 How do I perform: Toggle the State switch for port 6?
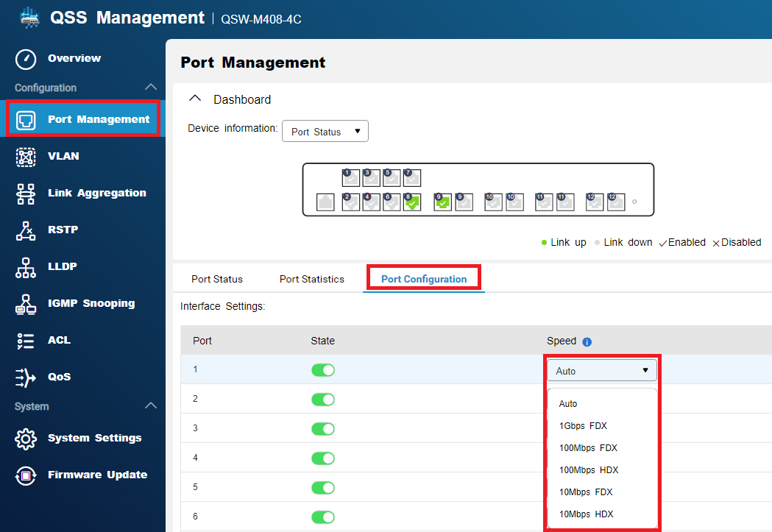pos(323,517)
